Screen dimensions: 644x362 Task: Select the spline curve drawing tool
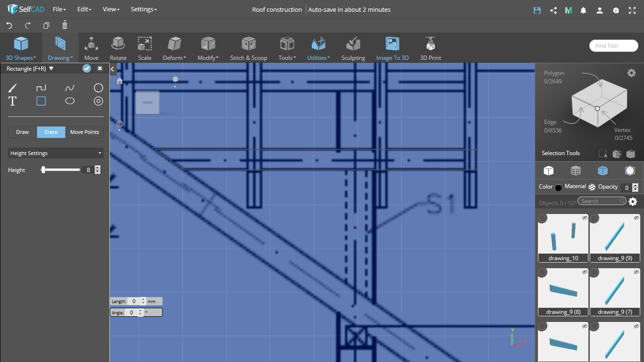[x=70, y=88]
